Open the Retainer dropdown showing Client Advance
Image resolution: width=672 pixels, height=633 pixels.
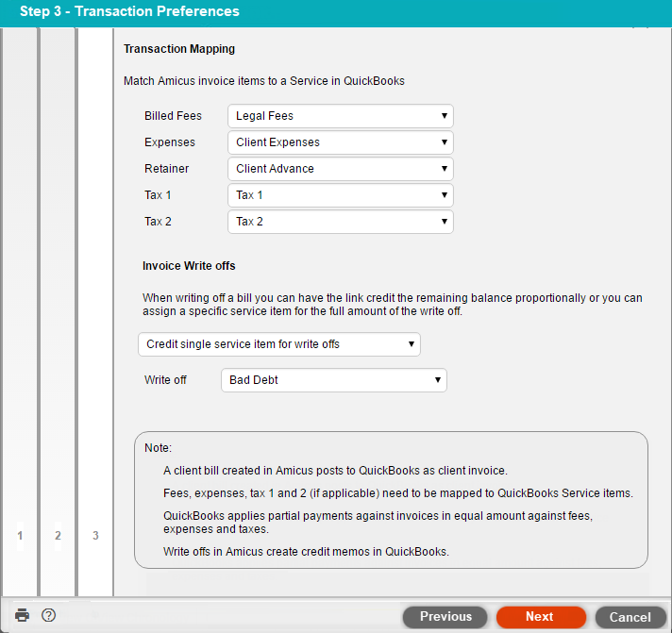point(341,169)
